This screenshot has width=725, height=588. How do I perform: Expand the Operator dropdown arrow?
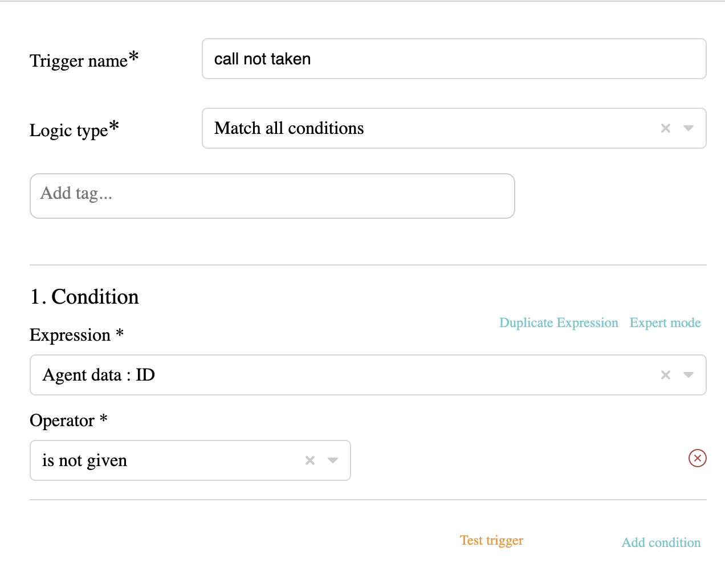click(x=333, y=460)
